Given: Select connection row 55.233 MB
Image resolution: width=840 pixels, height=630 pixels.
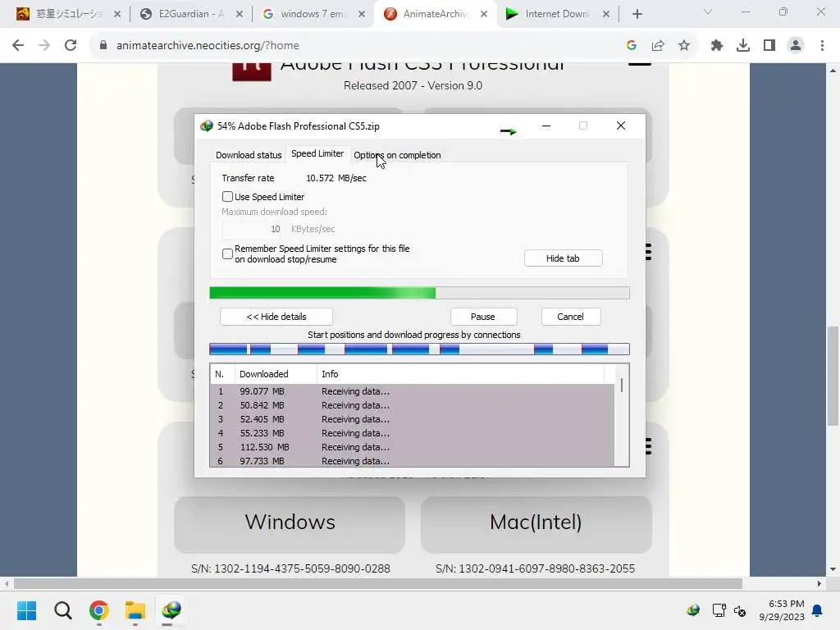Looking at the screenshot, I should click(412, 433).
